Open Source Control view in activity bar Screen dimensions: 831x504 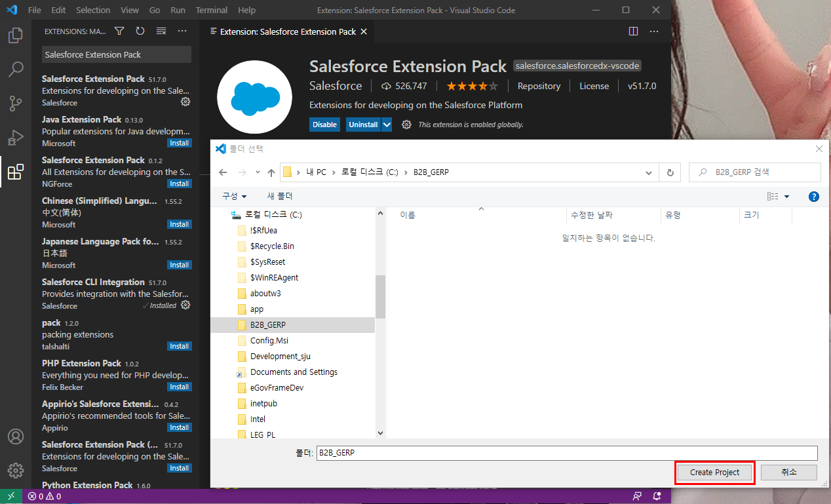click(x=16, y=103)
